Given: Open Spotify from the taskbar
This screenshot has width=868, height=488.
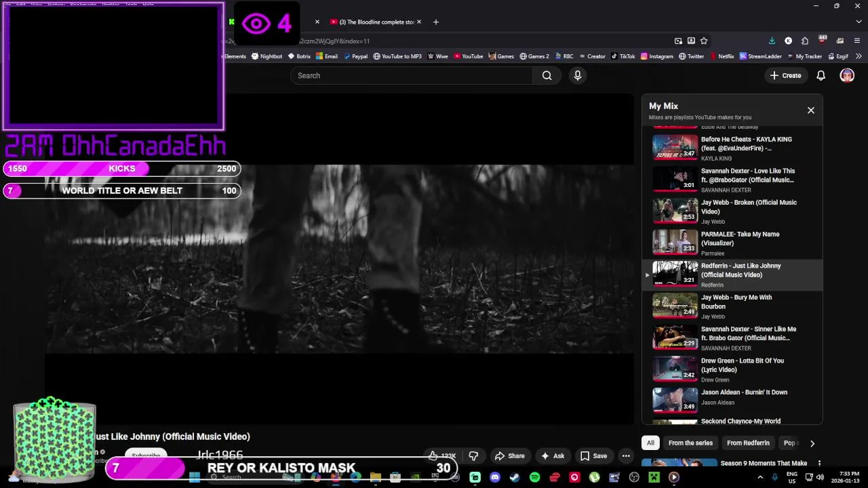Looking at the screenshot, I should (534, 477).
